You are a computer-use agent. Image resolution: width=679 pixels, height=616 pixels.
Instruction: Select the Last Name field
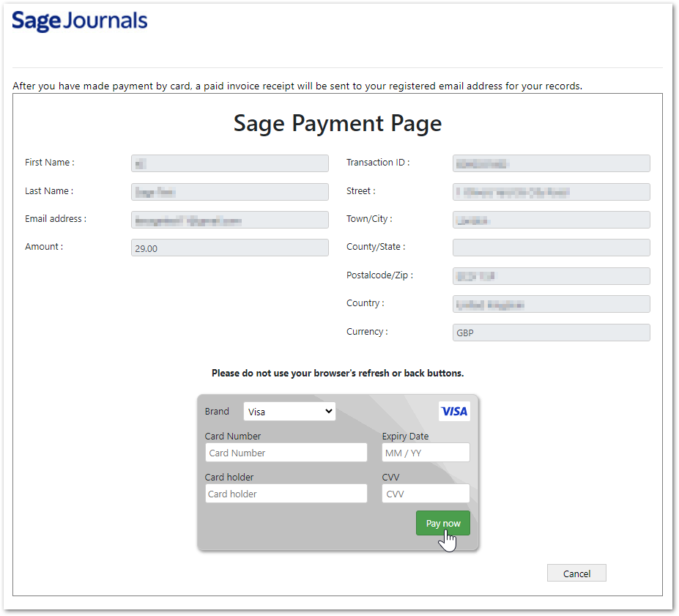click(x=230, y=192)
